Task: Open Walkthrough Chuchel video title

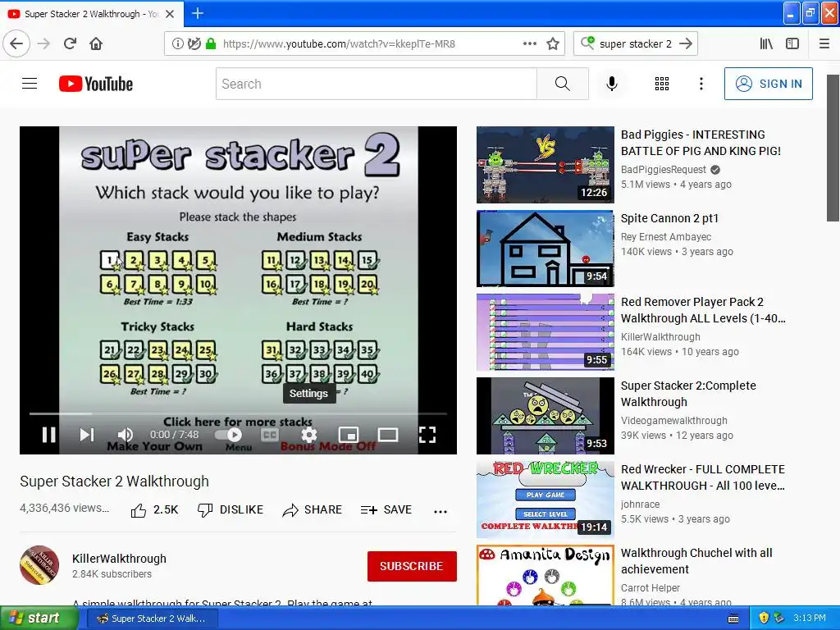Action: point(696,561)
